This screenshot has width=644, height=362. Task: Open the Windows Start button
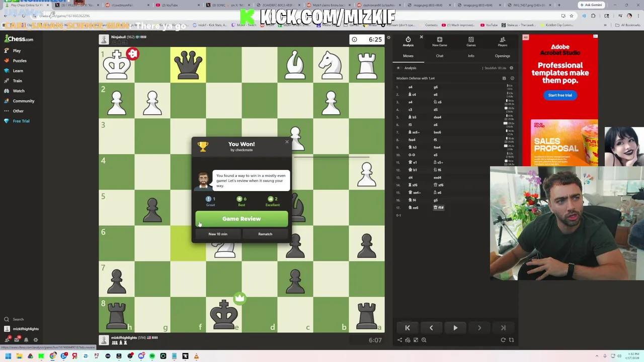pyautogui.click(x=8, y=356)
